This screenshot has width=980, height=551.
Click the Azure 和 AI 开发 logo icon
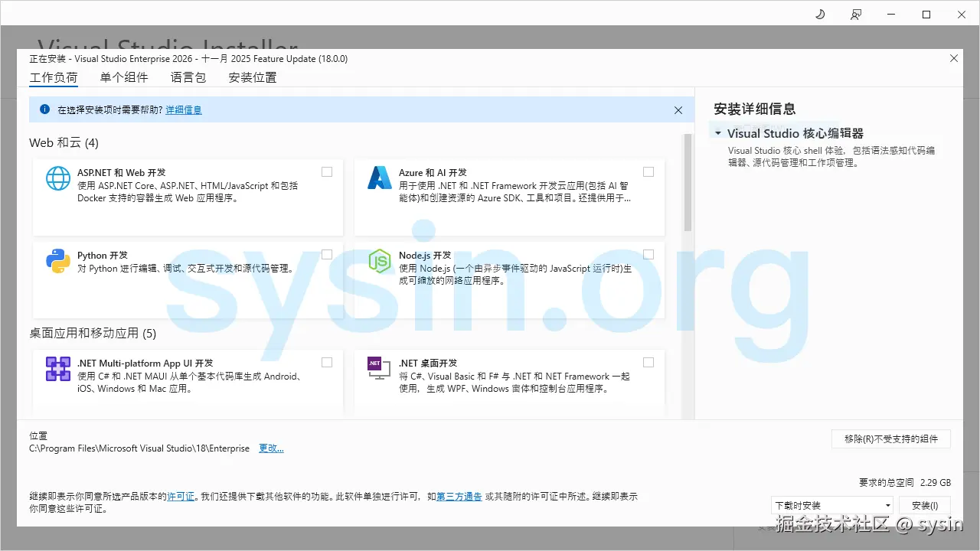click(380, 178)
